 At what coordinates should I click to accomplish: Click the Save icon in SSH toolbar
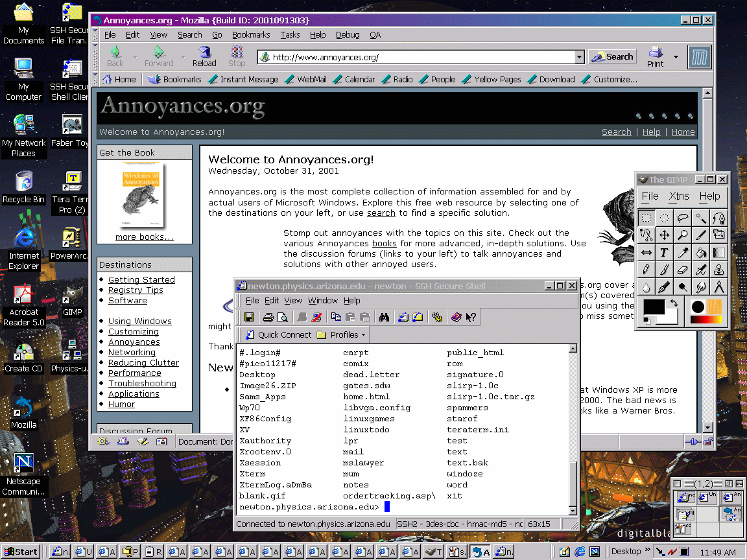point(249,317)
